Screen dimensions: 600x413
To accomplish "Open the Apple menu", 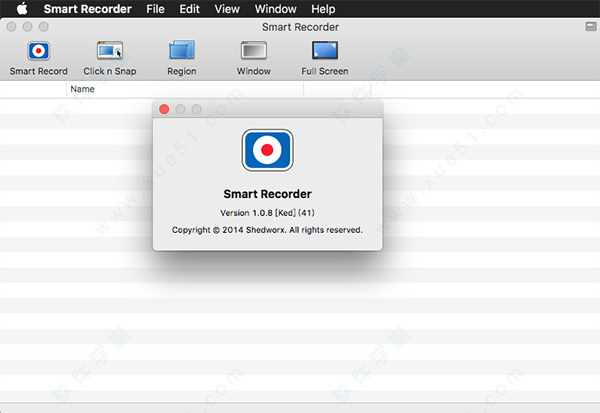I will (22, 8).
